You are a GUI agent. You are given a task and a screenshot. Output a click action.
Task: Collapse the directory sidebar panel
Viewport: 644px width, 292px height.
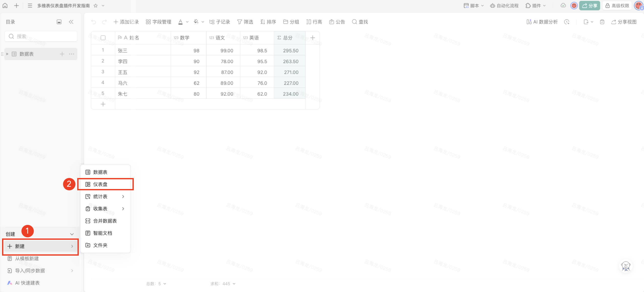pos(71,22)
